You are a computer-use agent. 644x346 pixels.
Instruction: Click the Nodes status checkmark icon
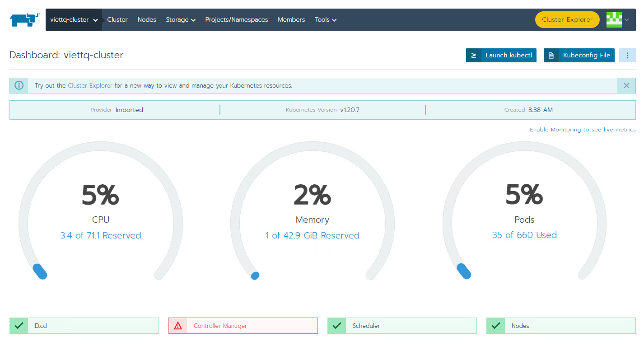coord(495,326)
